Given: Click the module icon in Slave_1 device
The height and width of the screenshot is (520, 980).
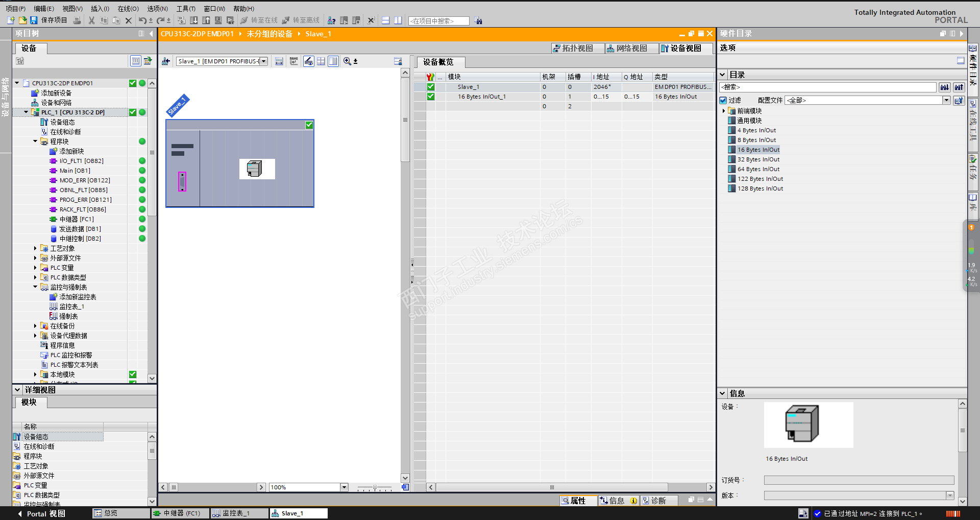Looking at the screenshot, I should (x=257, y=169).
